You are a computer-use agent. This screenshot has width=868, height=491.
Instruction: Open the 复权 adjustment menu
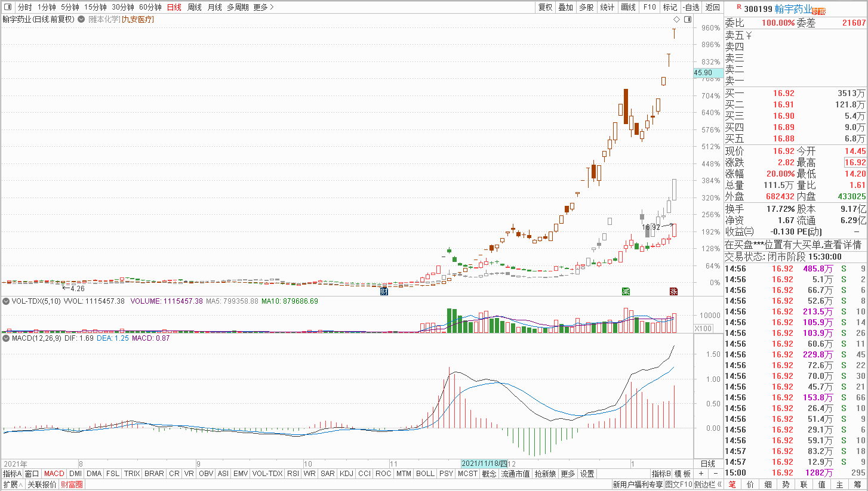[545, 7]
